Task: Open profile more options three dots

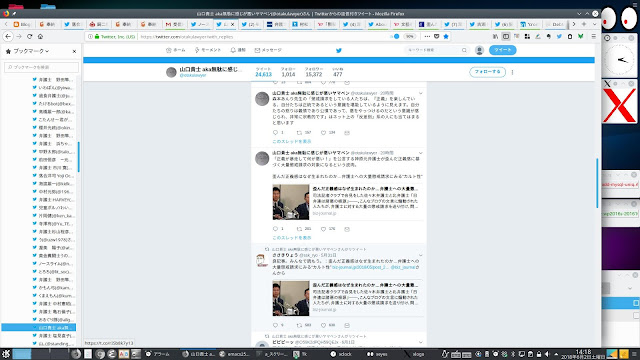Action: point(513,72)
